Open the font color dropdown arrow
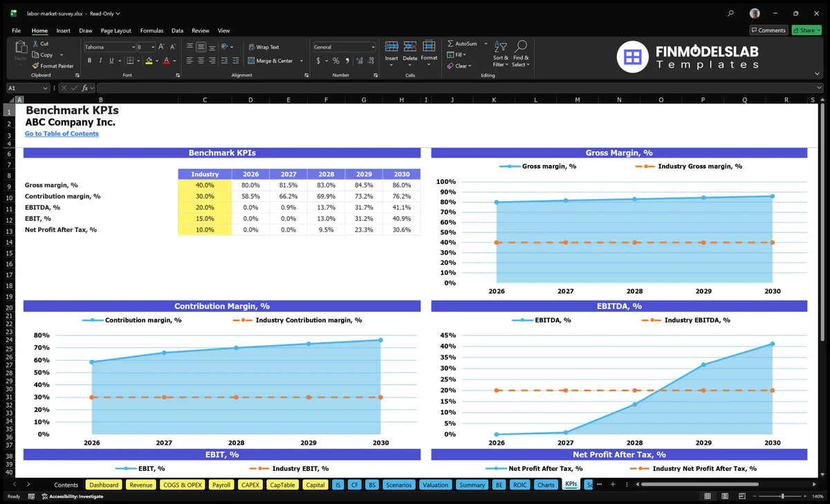The height and width of the screenshot is (504, 830). click(x=174, y=61)
